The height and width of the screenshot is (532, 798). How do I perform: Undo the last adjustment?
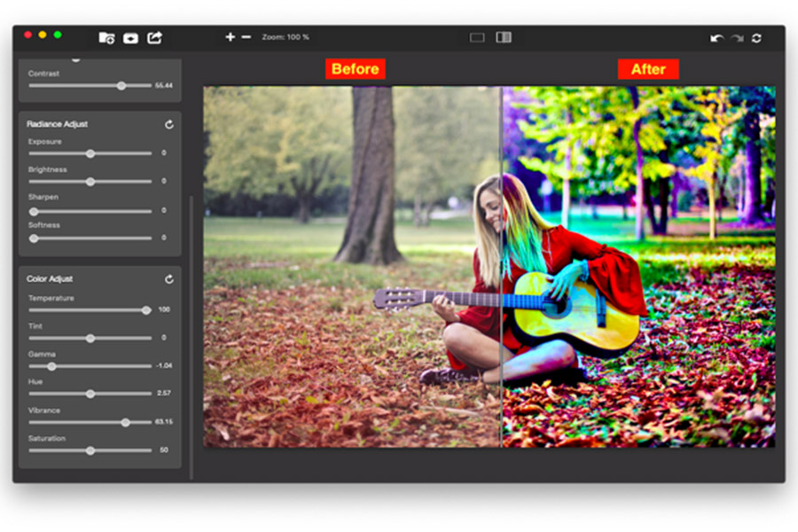pyautogui.click(x=718, y=37)
